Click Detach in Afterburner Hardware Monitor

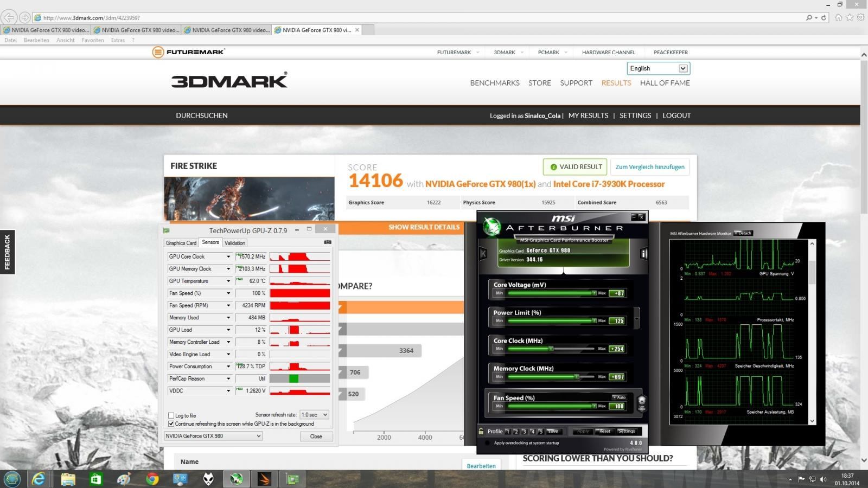point(743,233)
